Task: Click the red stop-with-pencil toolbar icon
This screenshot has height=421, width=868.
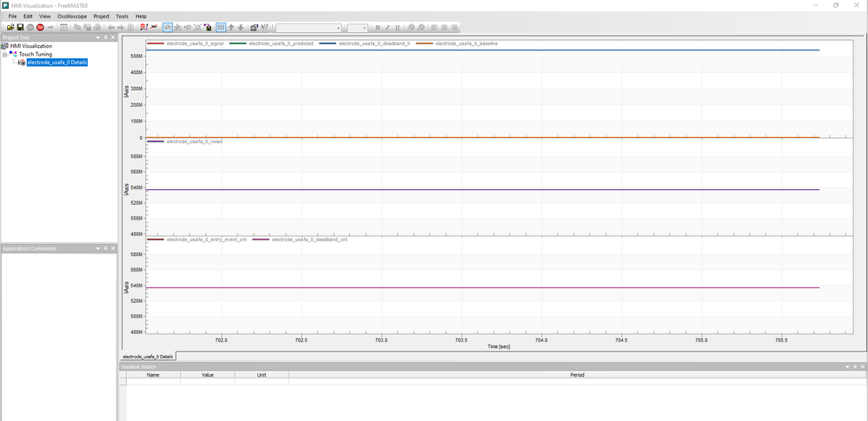Action: (x=142, y=27)
